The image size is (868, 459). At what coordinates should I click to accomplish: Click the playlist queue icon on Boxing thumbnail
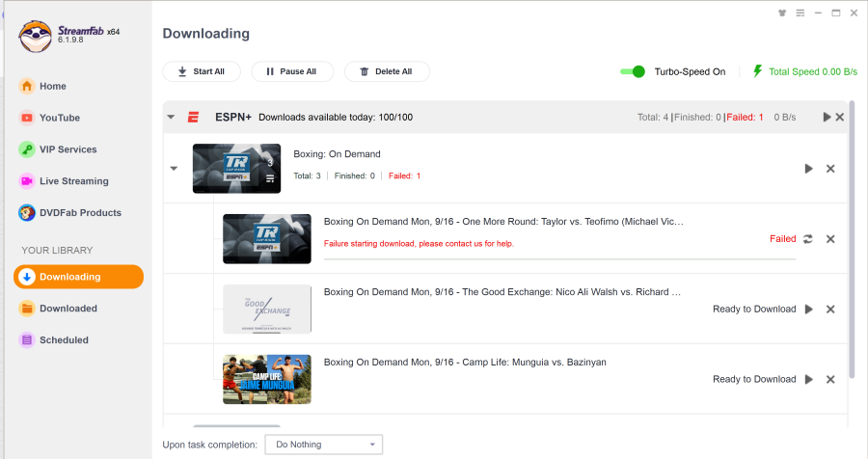pos(270,178)
